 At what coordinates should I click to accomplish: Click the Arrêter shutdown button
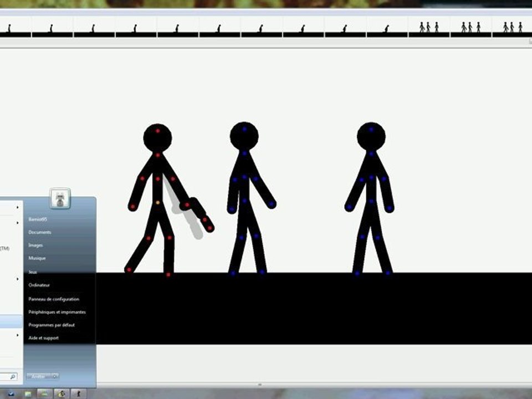[39, 376]
